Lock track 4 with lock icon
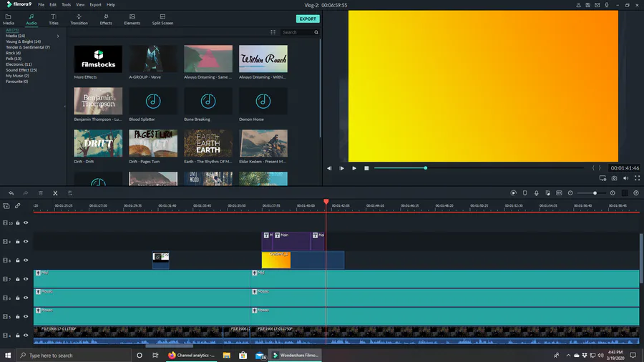The width and height of the screenshot is (644, 362). pyautogui.click(x=18, y=336)
